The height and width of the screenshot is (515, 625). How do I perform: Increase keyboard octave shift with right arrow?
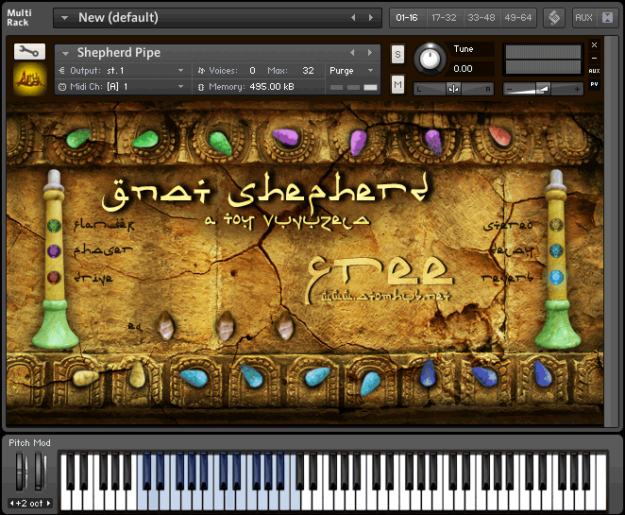[49, 503]
